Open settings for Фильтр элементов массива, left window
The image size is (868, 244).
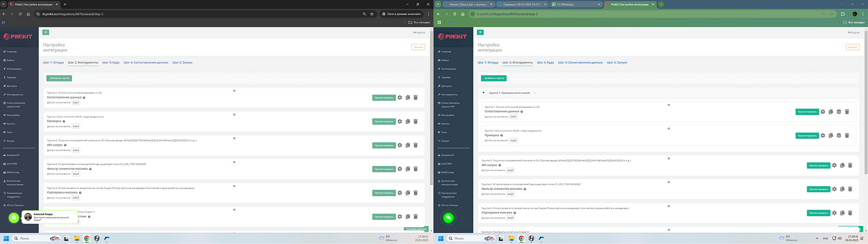click(400, 169)
